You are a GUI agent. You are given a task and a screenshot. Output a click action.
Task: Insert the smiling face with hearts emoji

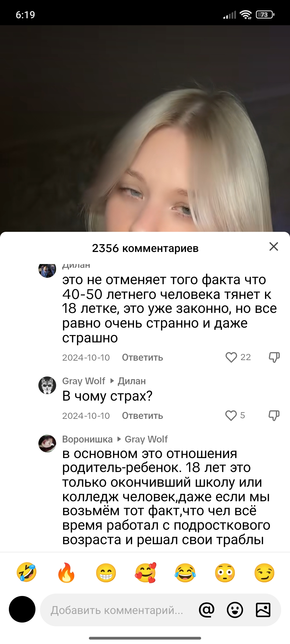(146, 572)
